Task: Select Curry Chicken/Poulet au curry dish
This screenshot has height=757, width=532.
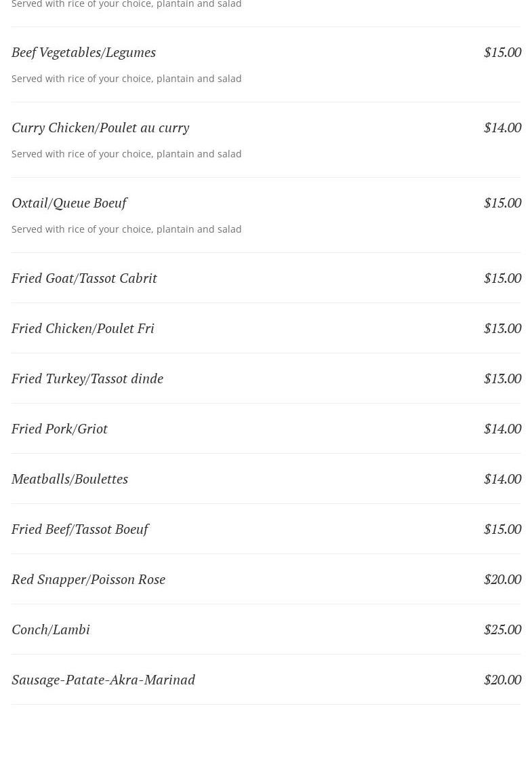Action: coord(100,128)
